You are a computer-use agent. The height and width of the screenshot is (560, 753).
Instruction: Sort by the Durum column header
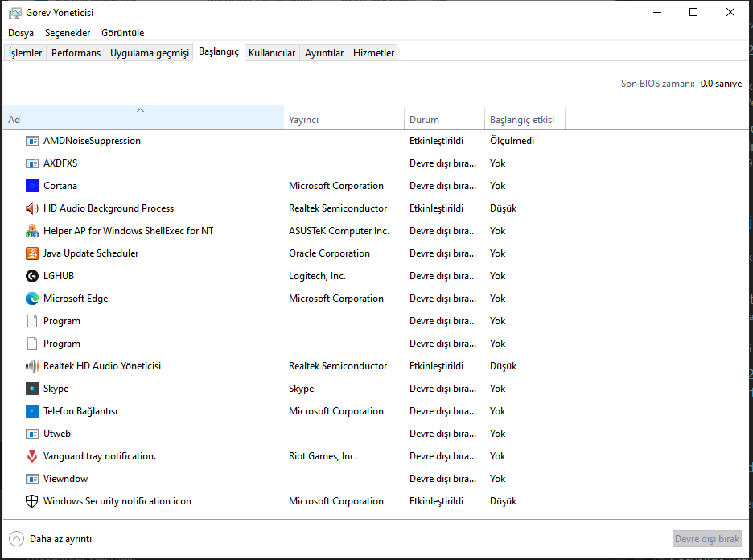point(444,117)
